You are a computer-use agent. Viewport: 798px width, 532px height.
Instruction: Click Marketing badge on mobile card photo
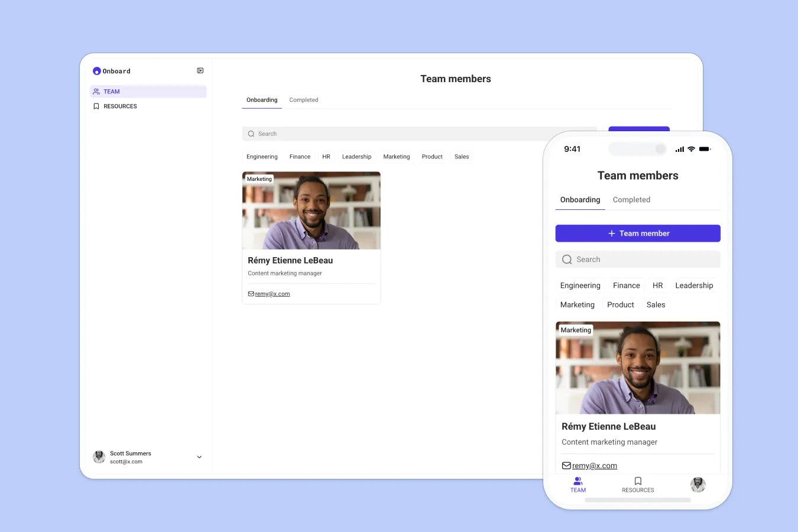(576, 330)
